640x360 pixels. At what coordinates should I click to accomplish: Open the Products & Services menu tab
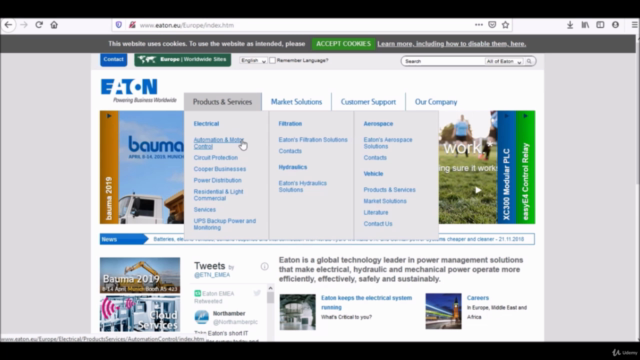[222, 102]
